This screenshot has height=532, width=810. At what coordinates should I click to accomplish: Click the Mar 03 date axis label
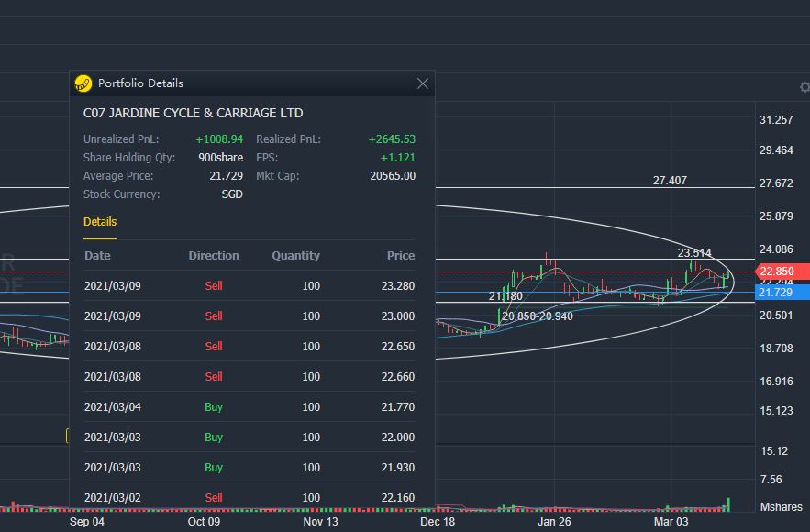pyautogui.click(x=671, y=522)
